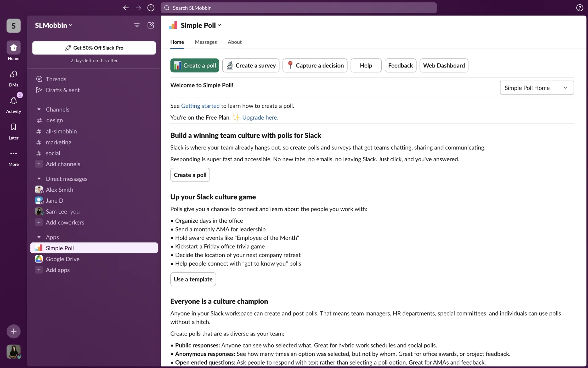Click the Search SLMobbin field
The width and height of the screenshot is (588, 368).
(299, 8)
